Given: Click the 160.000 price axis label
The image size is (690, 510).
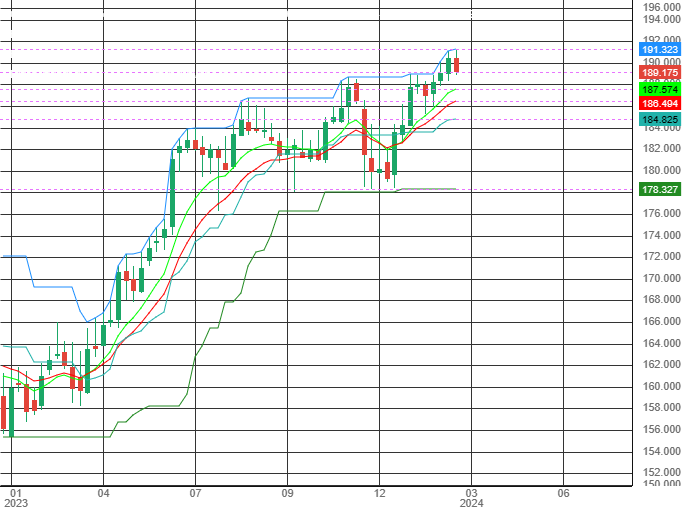Looking at the screenshot, I should pos(661,386).
